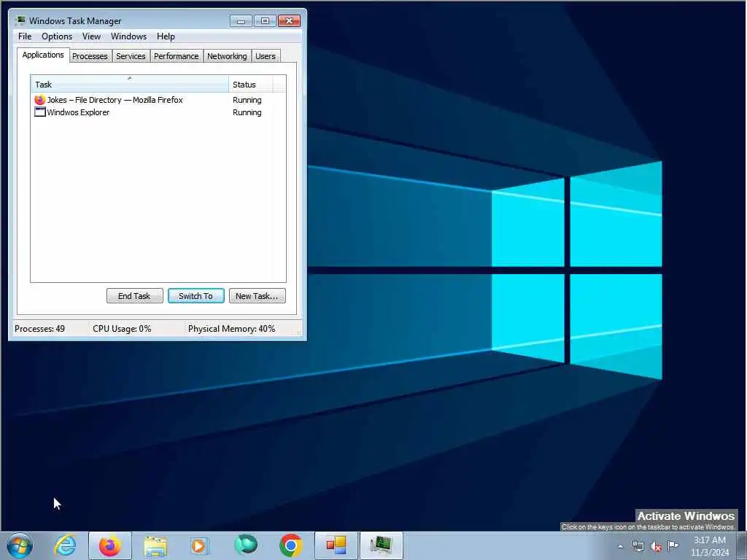Click Running status of Windwos Explorer
747x560 pixels.
point(247,112)
